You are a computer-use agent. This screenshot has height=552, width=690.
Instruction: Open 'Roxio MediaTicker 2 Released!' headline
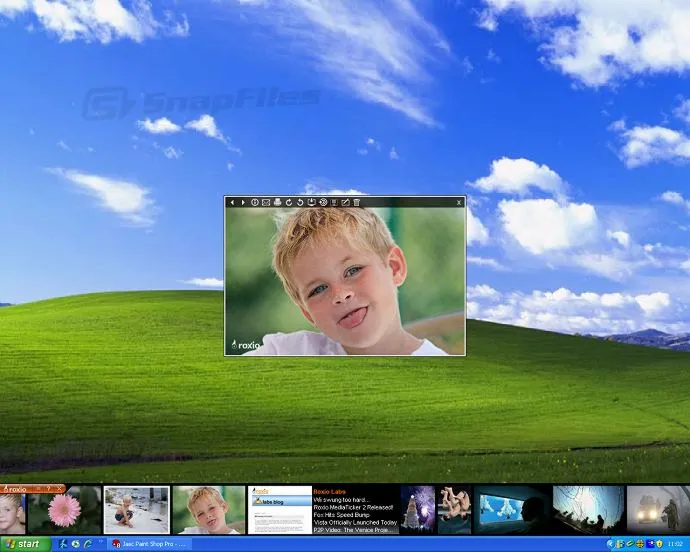tap(353, 507)
